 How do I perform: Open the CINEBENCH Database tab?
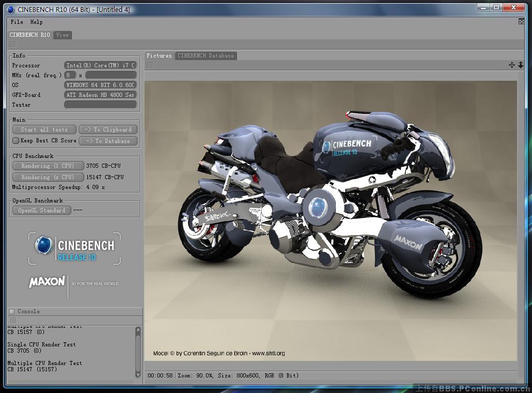click(x=205, y=55)
